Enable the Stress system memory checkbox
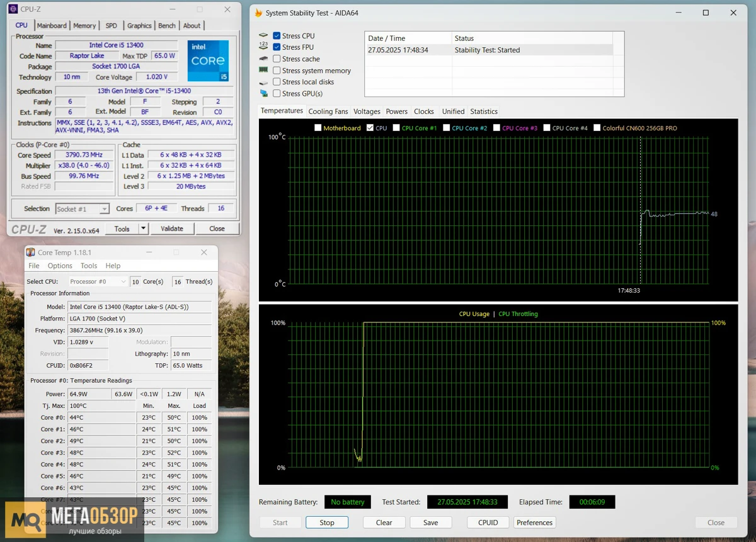 tap(277, 71)
